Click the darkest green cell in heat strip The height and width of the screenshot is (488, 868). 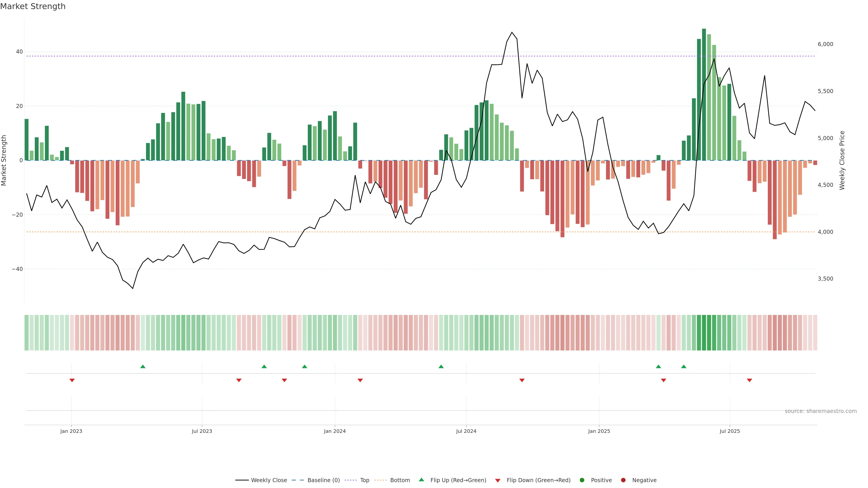(704, 333)
